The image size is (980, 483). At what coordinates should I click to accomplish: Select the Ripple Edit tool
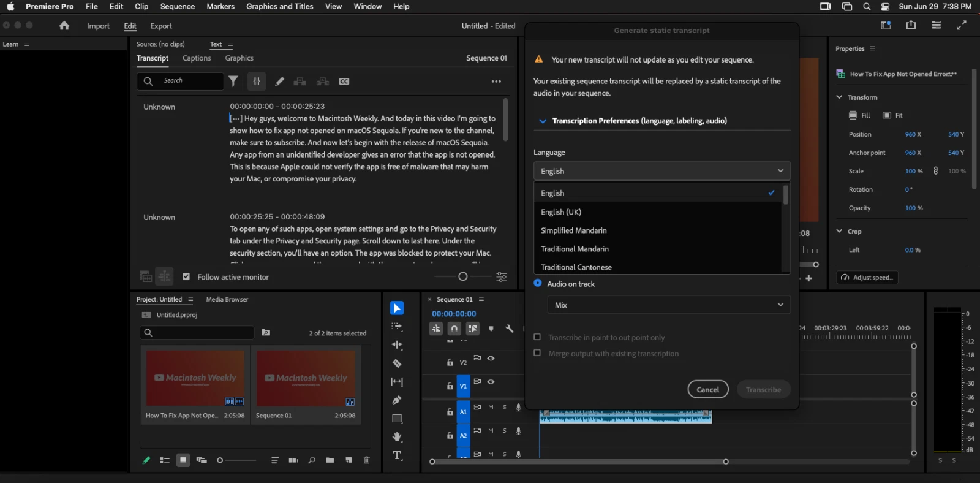coord(397,345)
